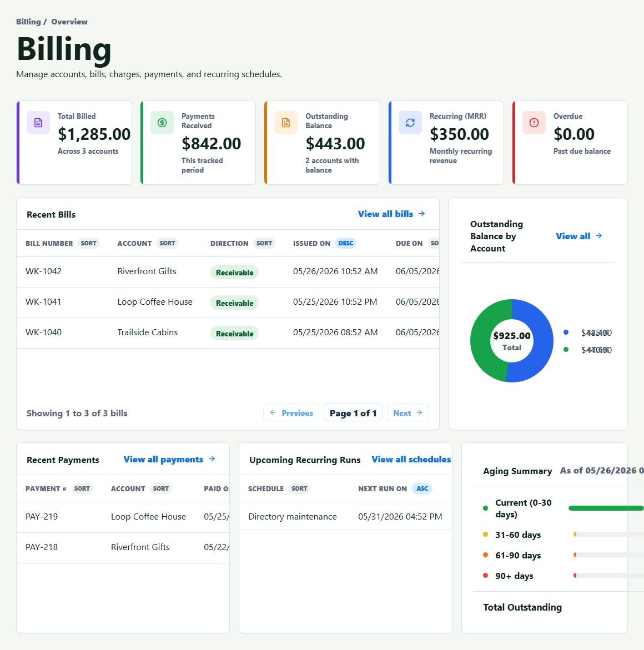The height and width of the screenshot is (650, 644).
Task: Toggle Next Run On ASC sort
Action: coord(422,488)
